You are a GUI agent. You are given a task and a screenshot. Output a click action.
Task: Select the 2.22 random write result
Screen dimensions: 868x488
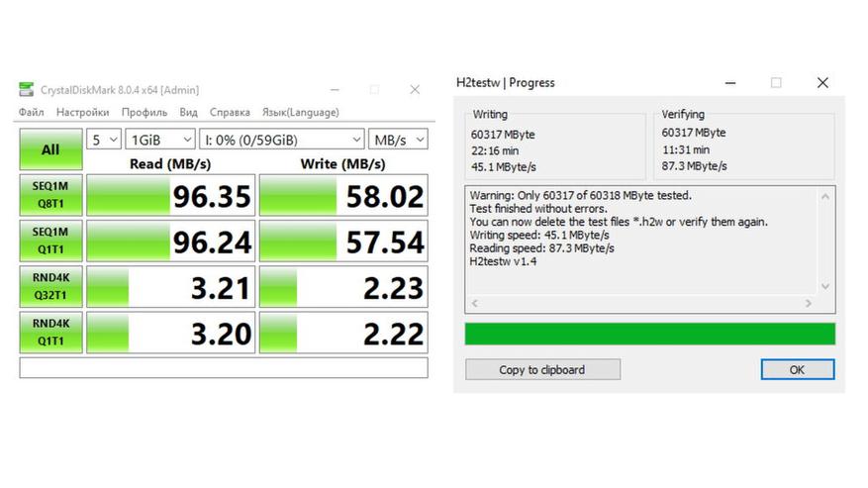[x=343, y=333]
